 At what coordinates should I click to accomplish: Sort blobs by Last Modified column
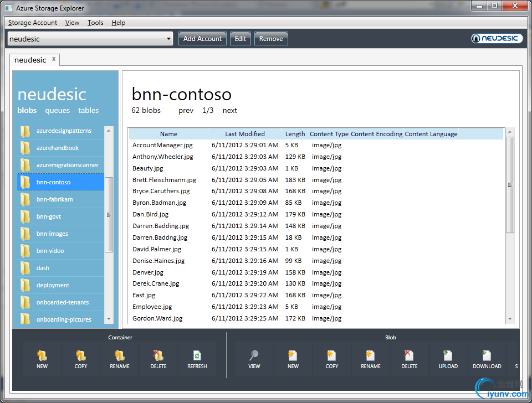point(244,134)
